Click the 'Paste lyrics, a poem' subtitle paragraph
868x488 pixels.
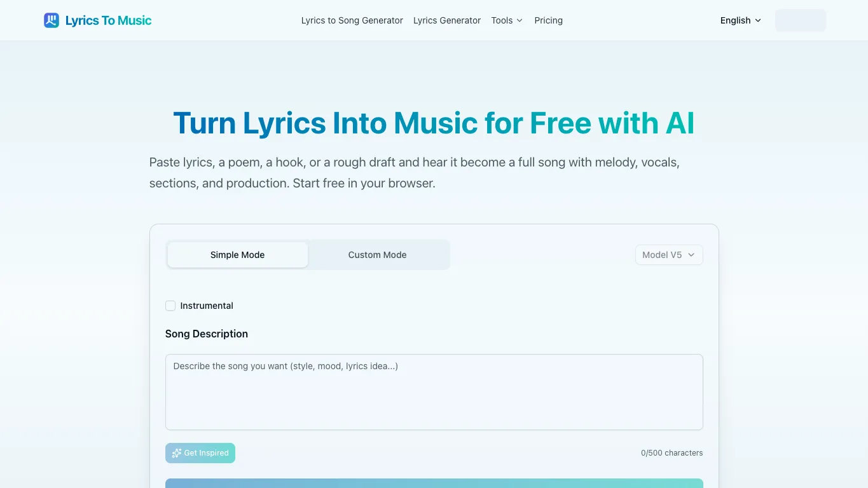(x=415, y=172)
